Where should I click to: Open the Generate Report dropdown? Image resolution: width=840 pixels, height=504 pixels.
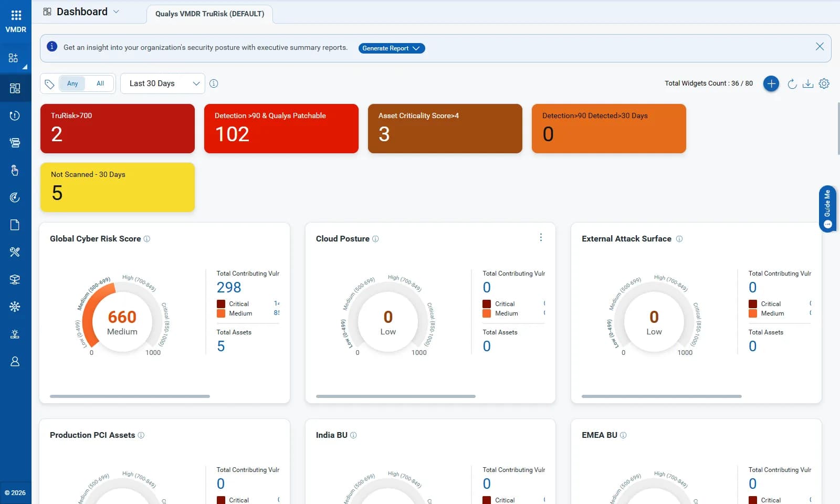point(392,48)
